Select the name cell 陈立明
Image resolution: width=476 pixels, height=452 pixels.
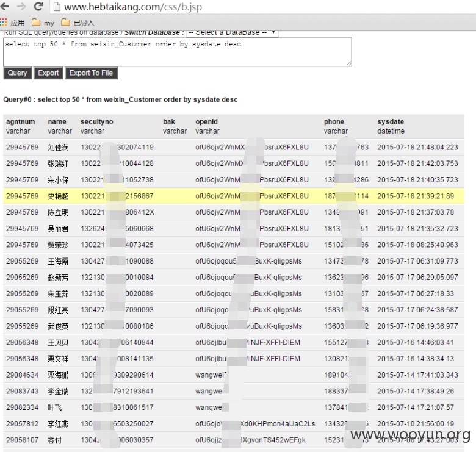(x=58, y=212)
